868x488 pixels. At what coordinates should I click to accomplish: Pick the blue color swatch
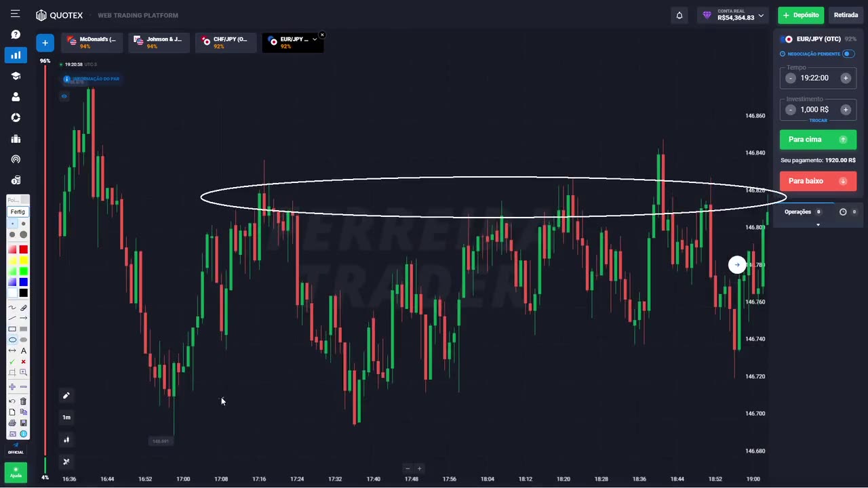click(24, 282)
